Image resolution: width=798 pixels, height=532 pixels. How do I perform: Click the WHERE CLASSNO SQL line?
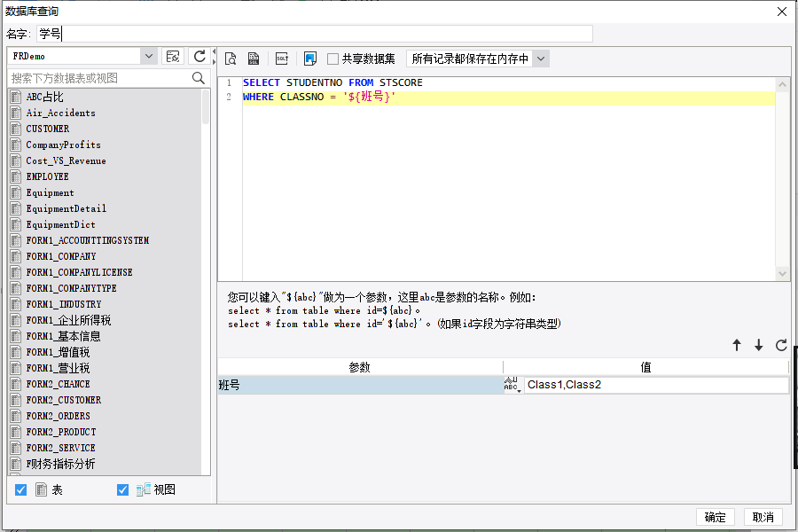[319, 97]
